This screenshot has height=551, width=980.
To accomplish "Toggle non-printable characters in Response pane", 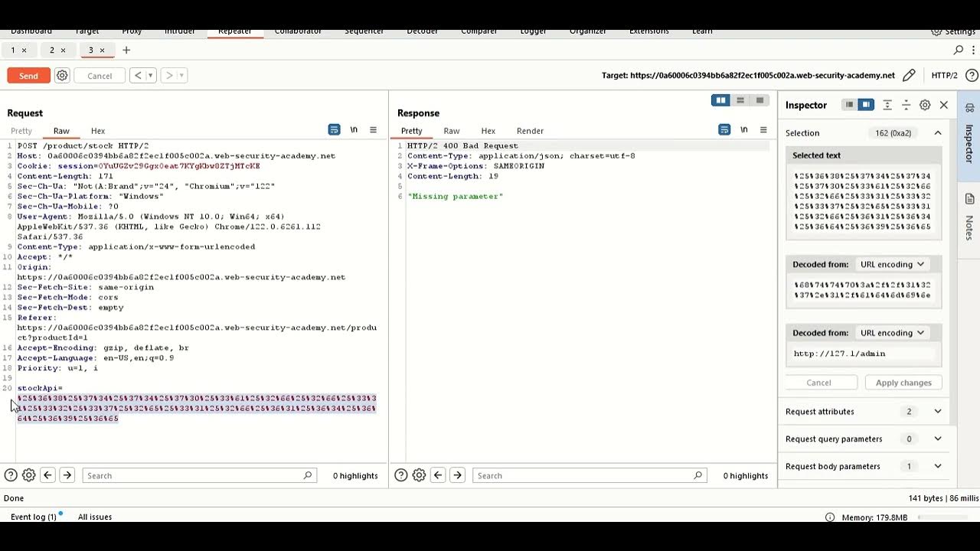I will [x=744, y=130].
